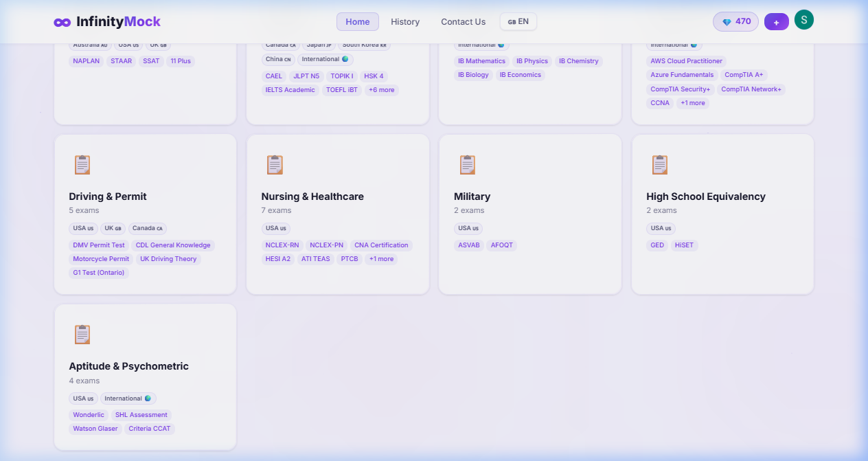Screen dimensions: 868x461
Task: Select the NCLEX-PN exam tag
Action: click(326, 245)
